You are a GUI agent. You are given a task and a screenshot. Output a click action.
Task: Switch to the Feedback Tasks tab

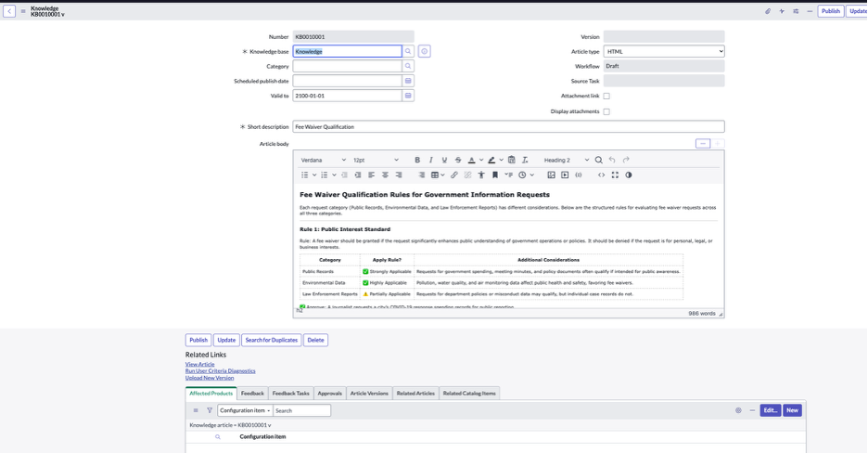[290, 394]
